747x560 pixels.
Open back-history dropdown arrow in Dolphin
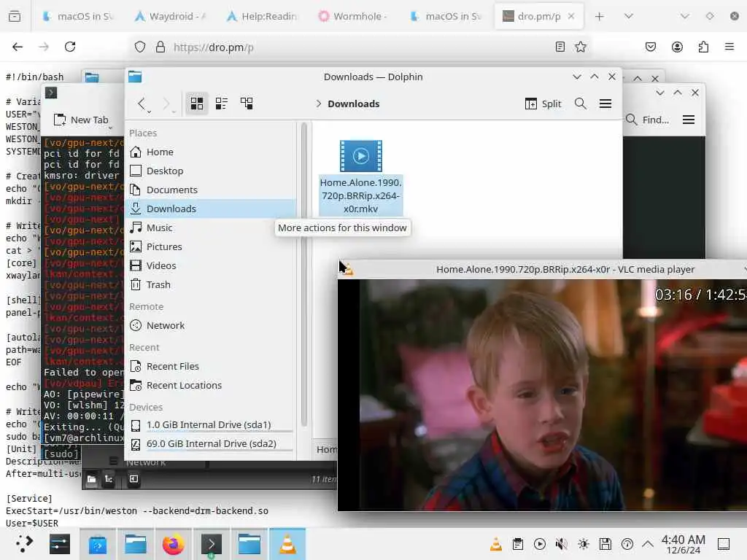click(150, 112)
